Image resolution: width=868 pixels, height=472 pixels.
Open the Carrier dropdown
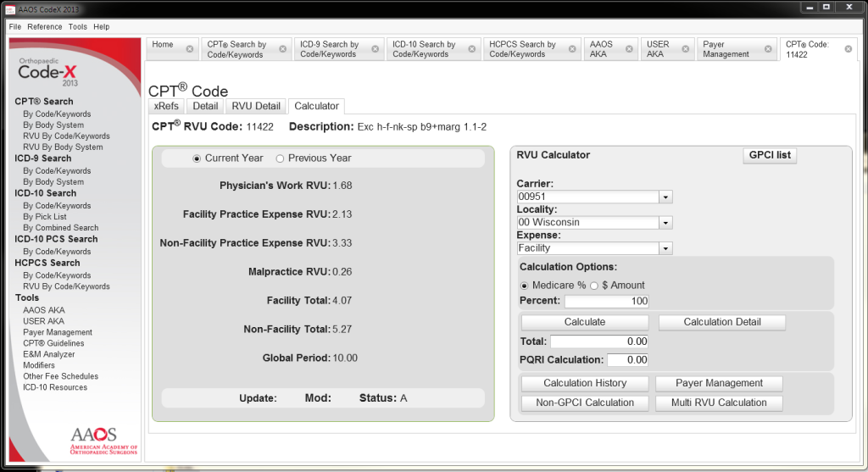pyautogui.click(x=665, y=197)
